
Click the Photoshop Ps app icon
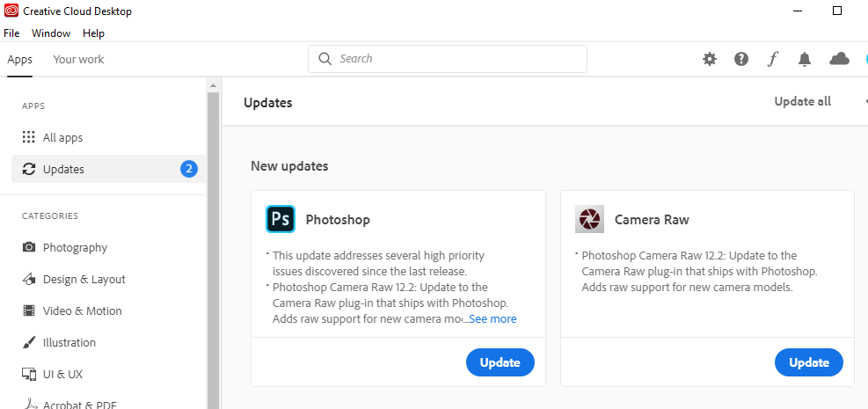click(281, 219)
